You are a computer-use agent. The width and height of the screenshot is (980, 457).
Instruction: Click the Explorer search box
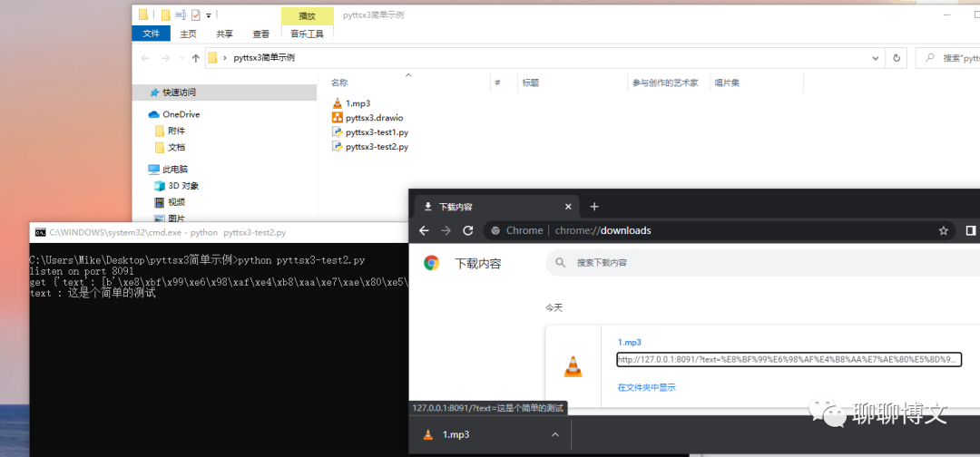[x=947, y=58]
